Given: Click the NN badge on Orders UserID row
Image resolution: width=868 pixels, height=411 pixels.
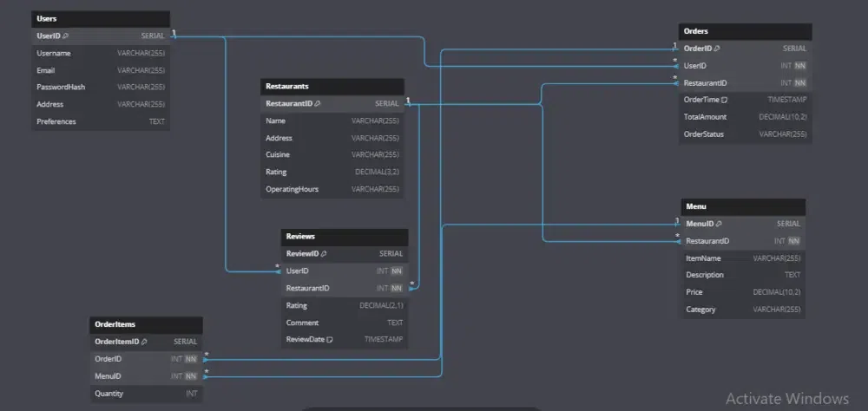Looking at the screenshot, I should (x=800, y=66).
